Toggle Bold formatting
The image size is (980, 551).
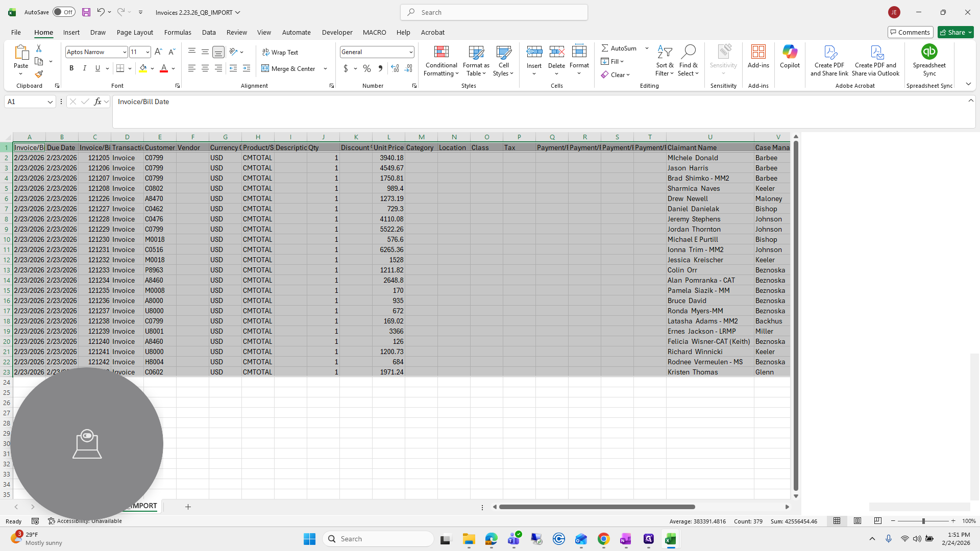(71, 68)
